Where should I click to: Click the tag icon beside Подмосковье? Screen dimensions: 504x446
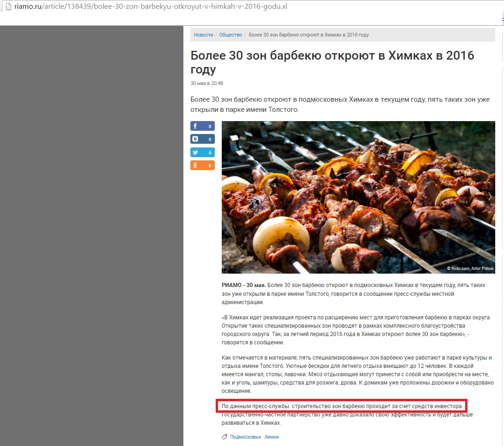[x=225, y=437]
